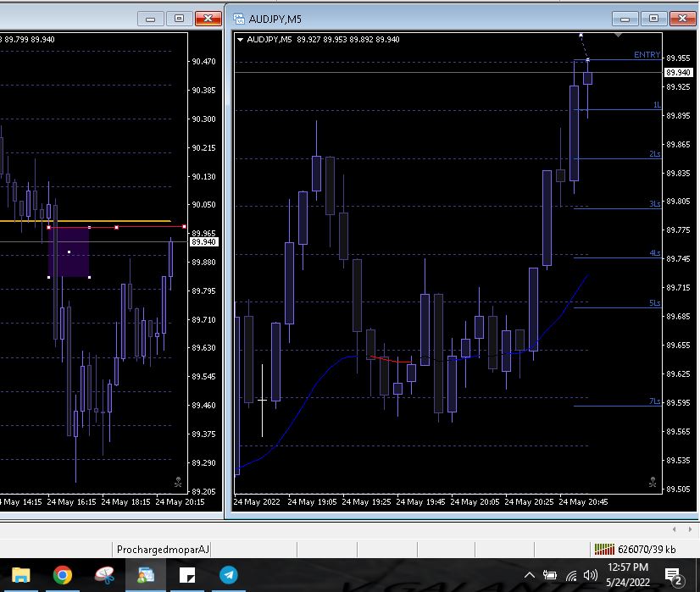Screen dimensions: 700x592
Task: Open Google Chrome from the taskbar
Action: point(62,575)
